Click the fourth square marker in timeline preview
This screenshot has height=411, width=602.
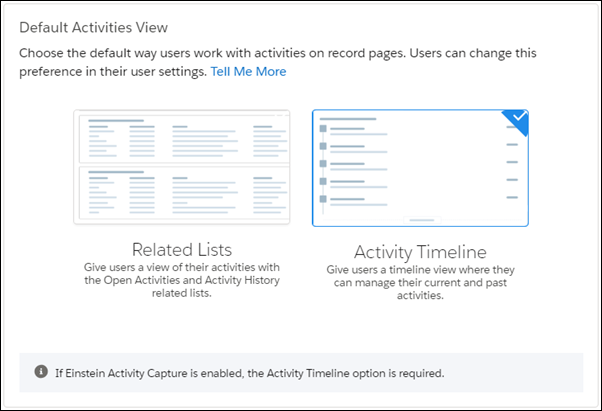pos(323,181)
